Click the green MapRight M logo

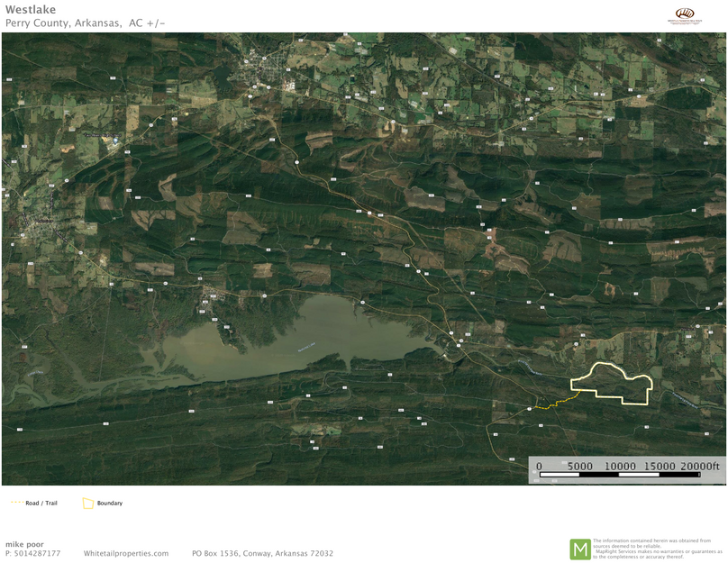(x=580, y=549)
